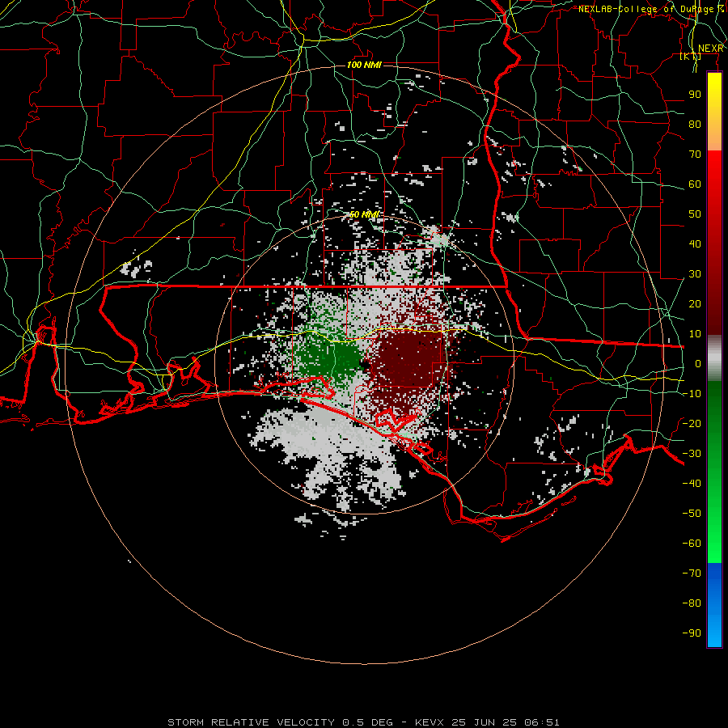Click the -60 scale label
This screenshot has height=728, width=728.
pos(692,544)
